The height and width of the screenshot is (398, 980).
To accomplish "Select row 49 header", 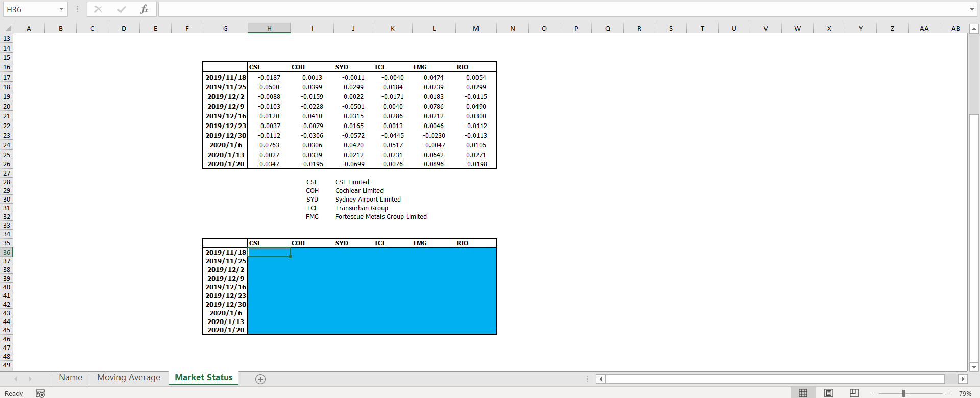I will coord(7,365).
